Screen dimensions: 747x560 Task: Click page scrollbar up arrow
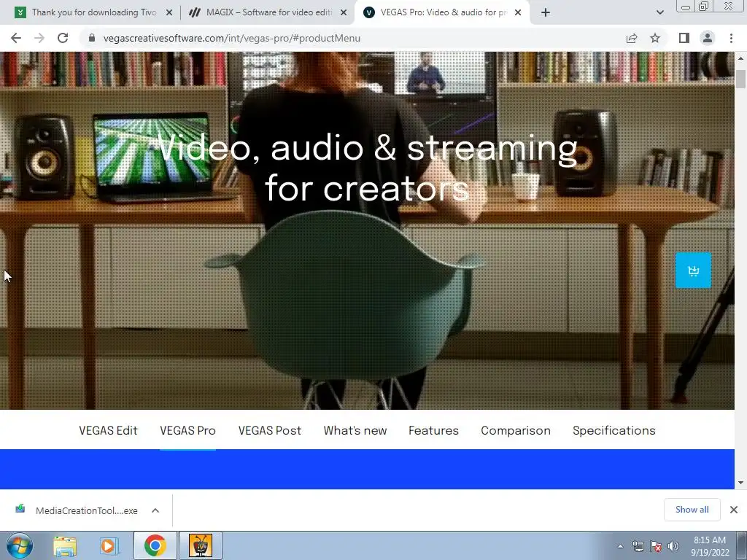click(741, 58)
